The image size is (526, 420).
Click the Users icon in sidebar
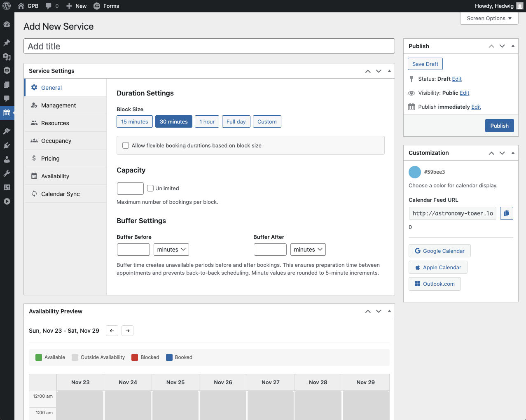[x=7, y=159]
